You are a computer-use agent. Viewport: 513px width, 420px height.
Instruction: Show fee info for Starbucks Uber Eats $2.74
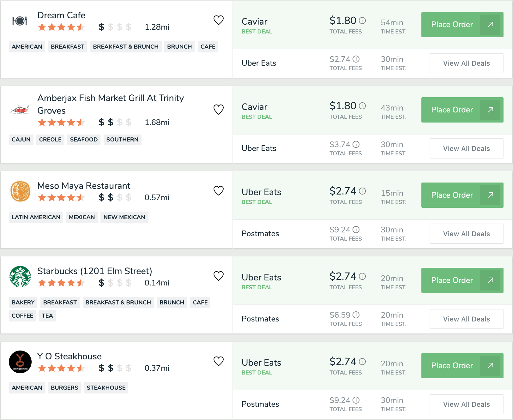(x=363, y=276)
